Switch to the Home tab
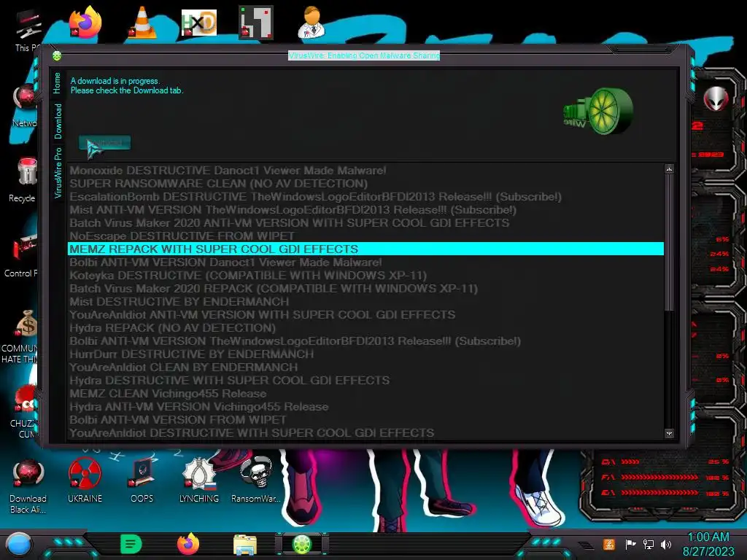The height and width of the screenshot is (560, 747). click(x=57, y=83)
